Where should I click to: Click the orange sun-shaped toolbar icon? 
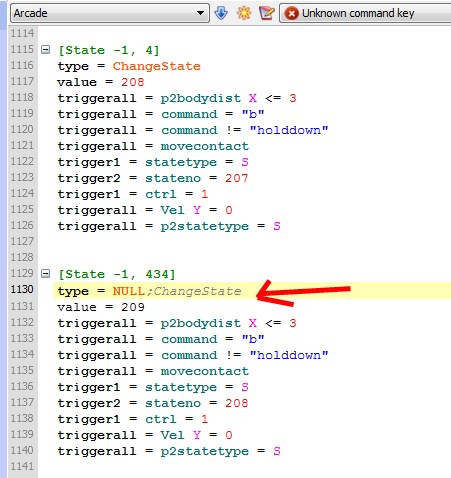click(244, 13)
